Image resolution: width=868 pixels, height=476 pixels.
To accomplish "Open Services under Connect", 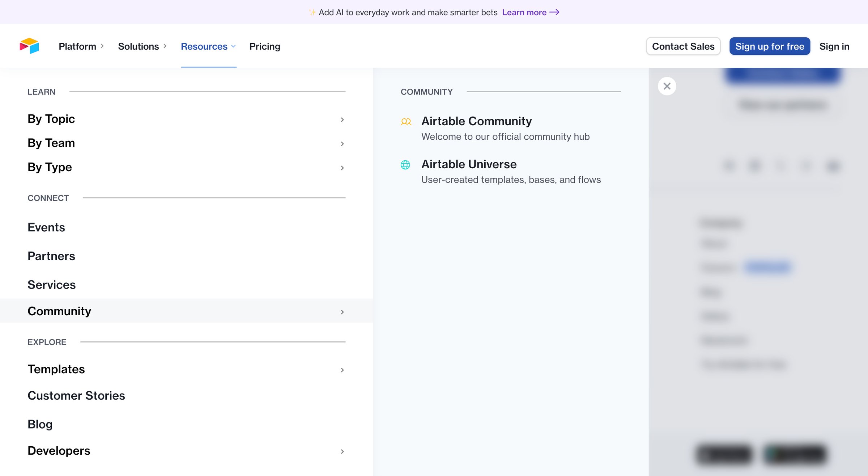I will pyautogui.click(x=52, y=285).
